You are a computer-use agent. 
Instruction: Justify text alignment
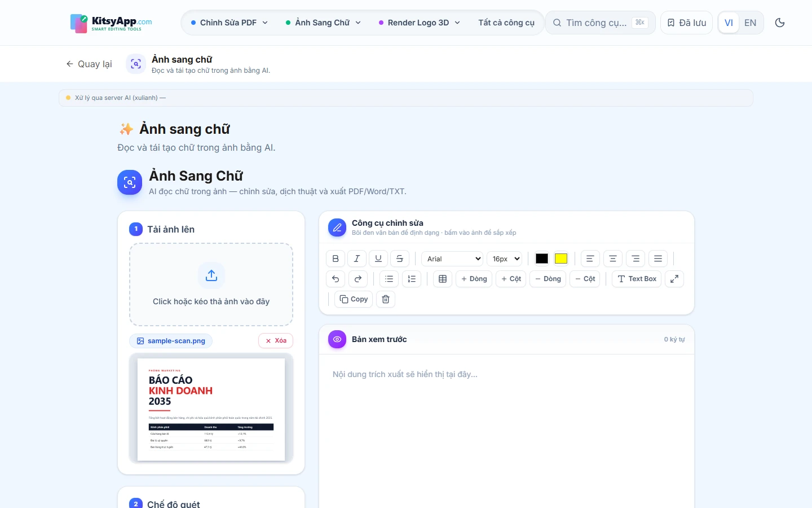[658, 259]
